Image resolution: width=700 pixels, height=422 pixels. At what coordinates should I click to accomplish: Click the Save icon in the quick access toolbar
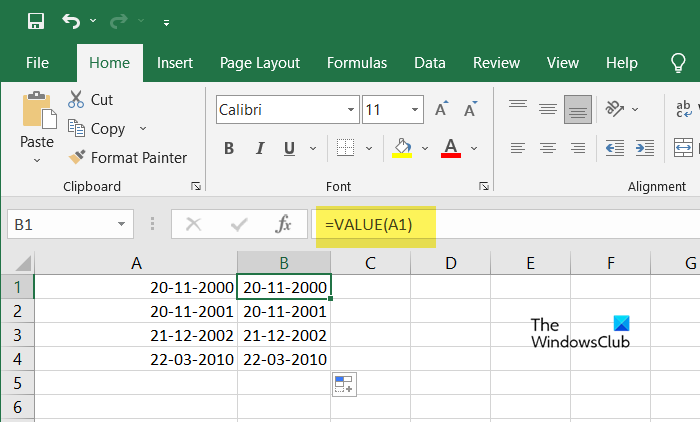(x=36, y=21)
